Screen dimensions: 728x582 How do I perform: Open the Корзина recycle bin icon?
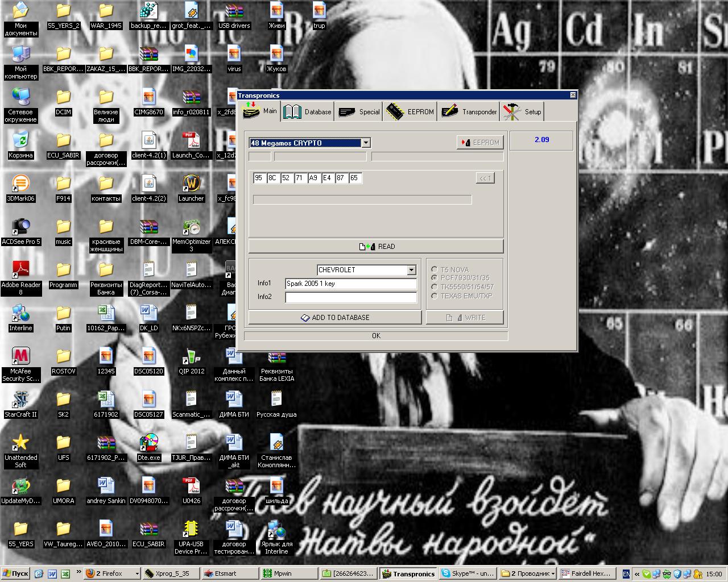tap(20, 145)
